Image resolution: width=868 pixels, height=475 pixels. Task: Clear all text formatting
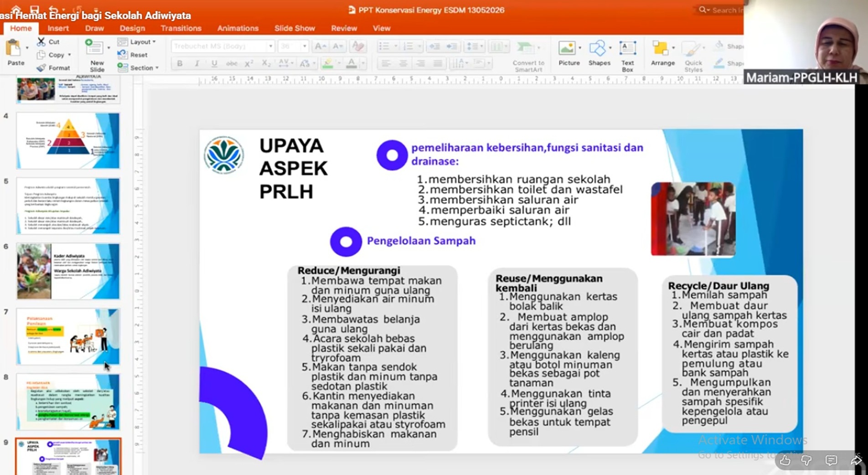[358, 46]
